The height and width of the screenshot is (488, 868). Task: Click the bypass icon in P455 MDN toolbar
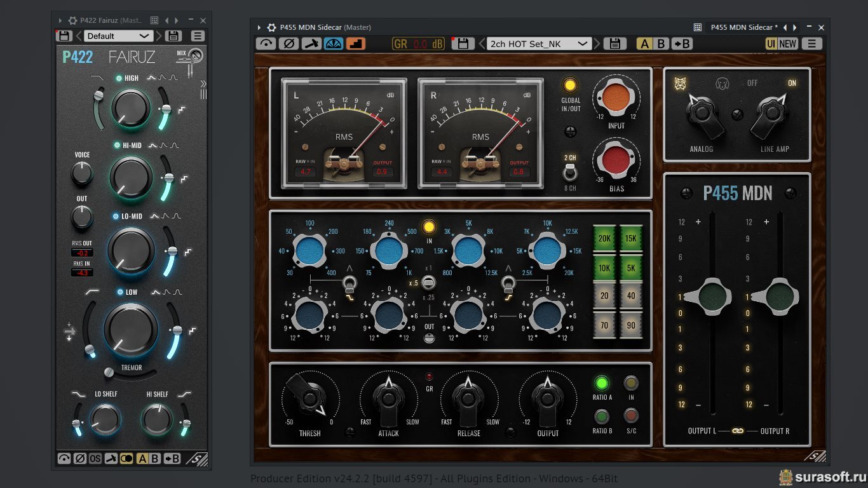coord(266,44)
